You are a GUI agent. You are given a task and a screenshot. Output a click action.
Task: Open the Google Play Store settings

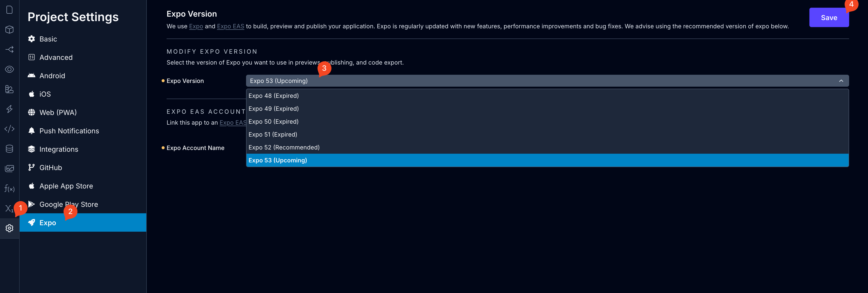coord(83,204)
